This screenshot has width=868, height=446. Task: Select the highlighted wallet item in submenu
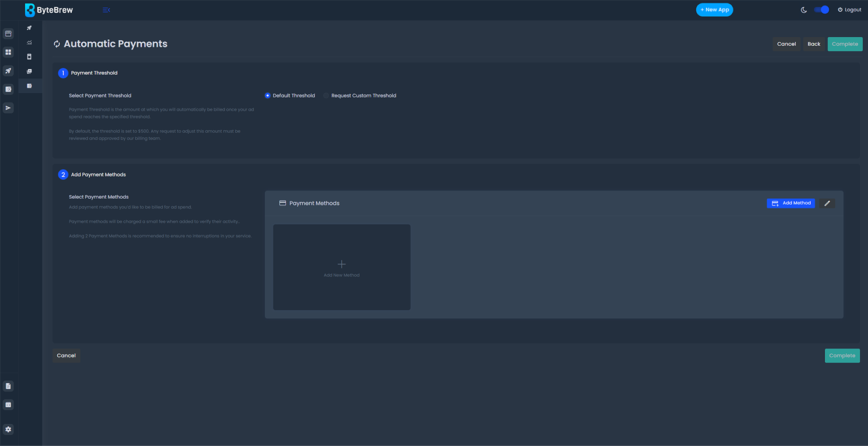(30, 86)
